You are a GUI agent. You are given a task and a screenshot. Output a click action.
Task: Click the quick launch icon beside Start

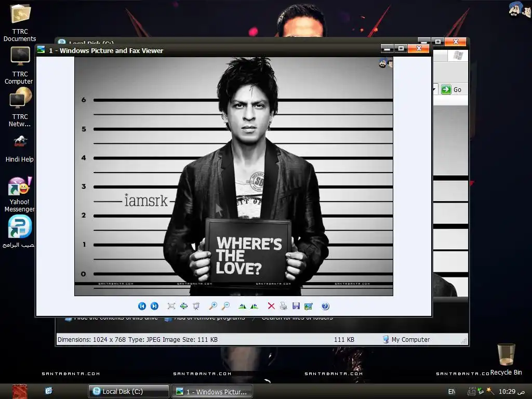(x=49, y=391)
